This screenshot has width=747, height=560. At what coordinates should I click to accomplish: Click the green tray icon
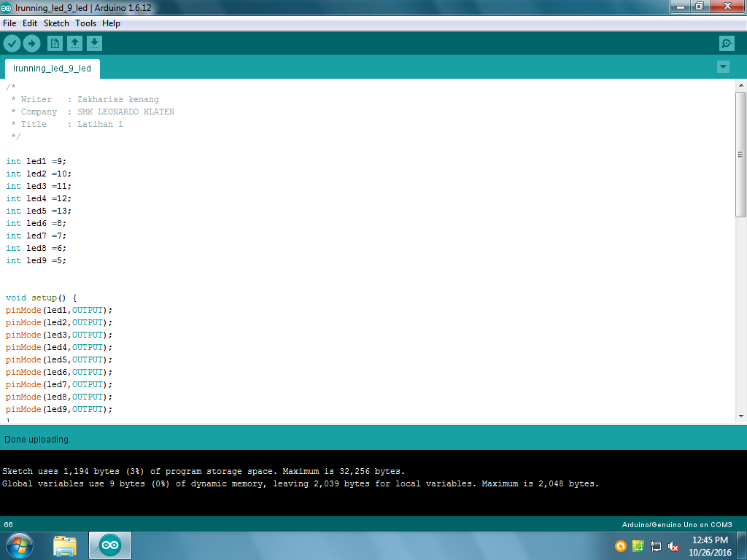pos(638,546)
